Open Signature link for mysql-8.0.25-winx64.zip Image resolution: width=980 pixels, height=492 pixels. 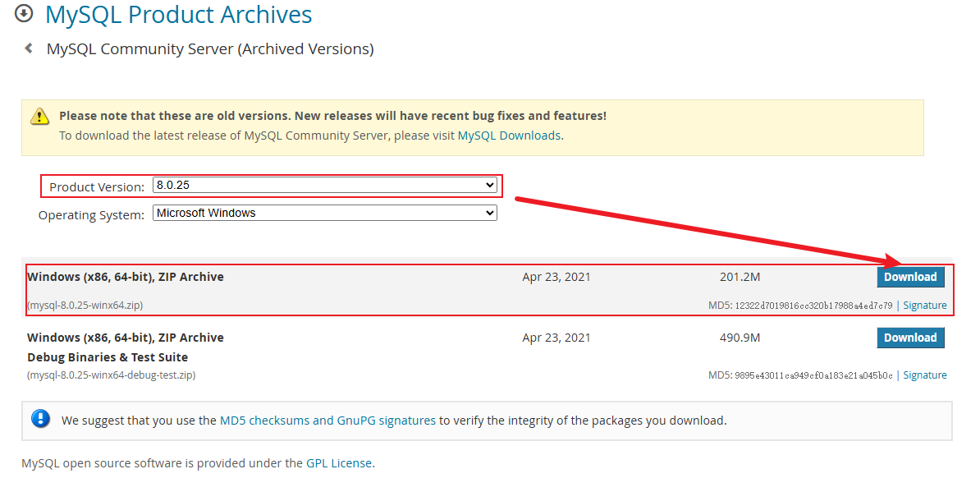(x=924, y=305)
